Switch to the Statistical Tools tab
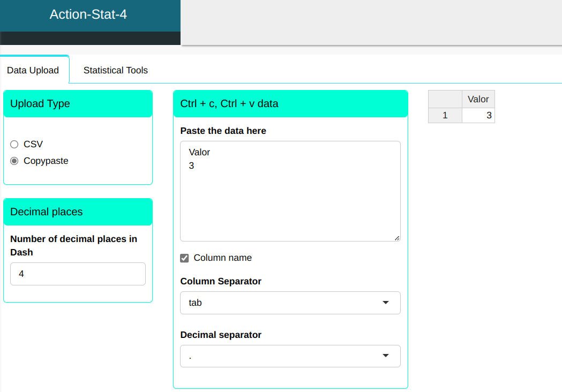The image size is (562, 392). pos(115,70)
